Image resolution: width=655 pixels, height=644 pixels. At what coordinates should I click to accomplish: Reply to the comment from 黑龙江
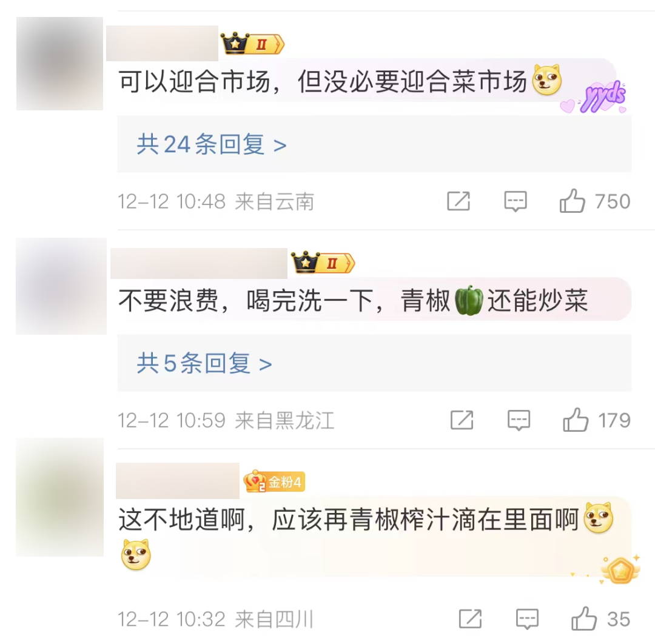tap(519, 420)
